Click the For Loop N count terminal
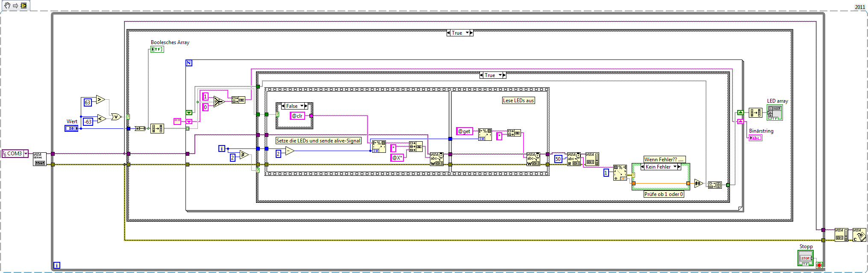868x273 pixels. tap(189, 63)
